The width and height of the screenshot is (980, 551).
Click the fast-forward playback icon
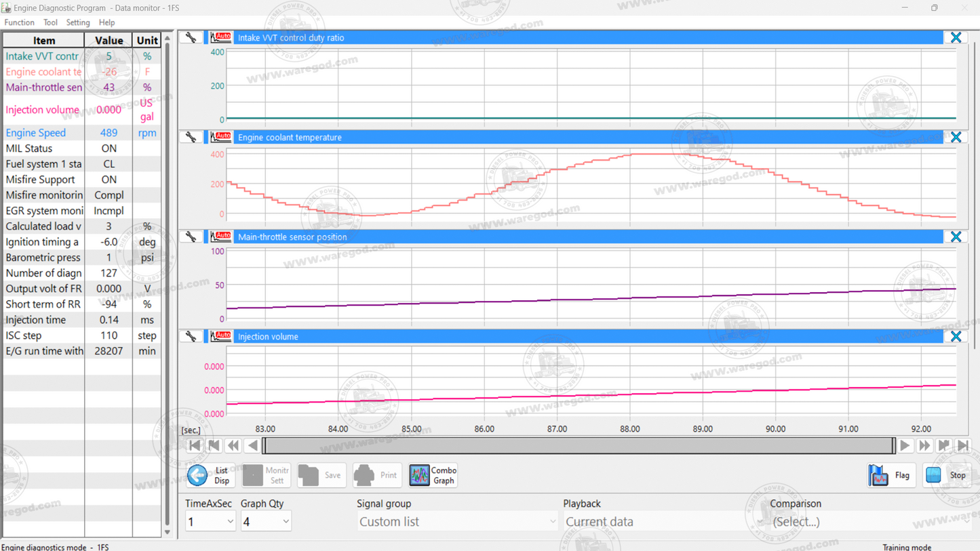924,445
